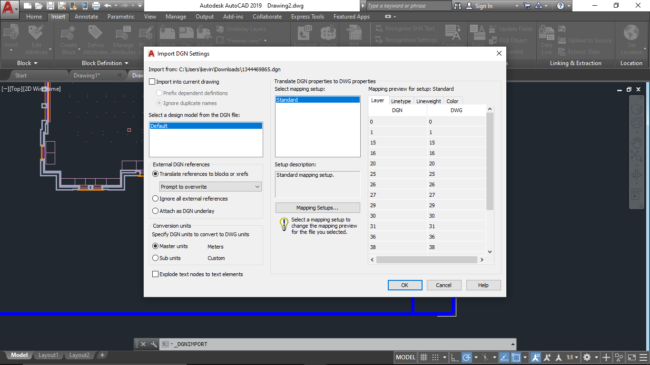Click annotation monitor plus icon in status bar
Viewport: 650px width, 365px height.
606,357
